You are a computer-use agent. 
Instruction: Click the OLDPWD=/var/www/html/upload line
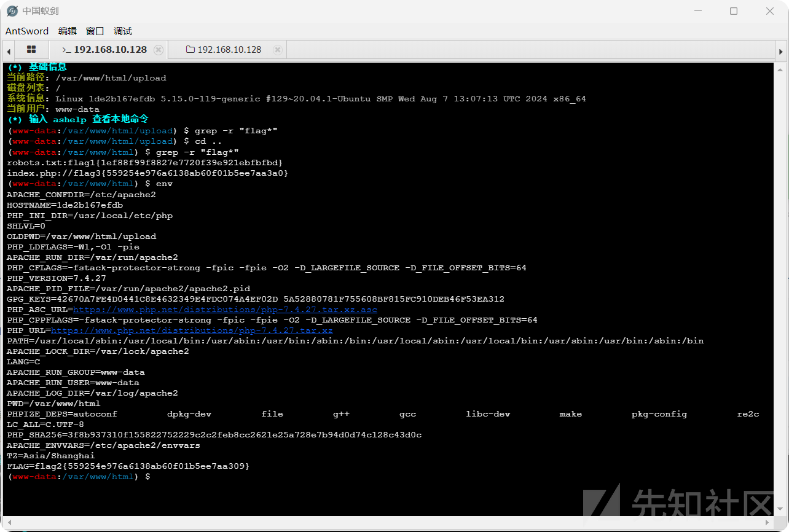(81, 236)
